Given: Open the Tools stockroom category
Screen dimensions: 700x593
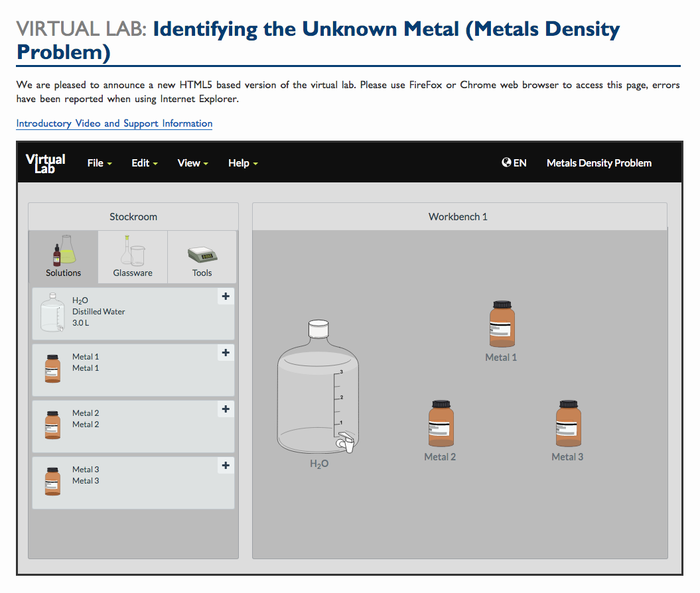Looking at the screenshot, I should tap(202, 257).
